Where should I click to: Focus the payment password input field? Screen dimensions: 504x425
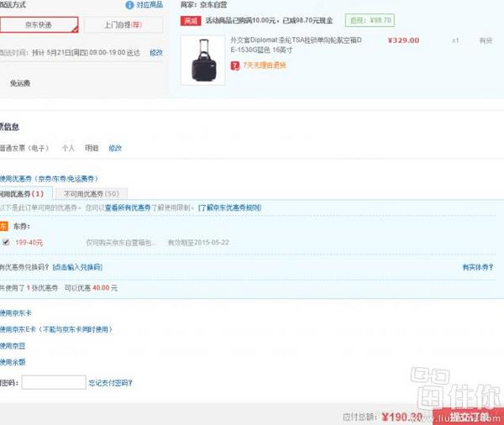coord(54,382)
